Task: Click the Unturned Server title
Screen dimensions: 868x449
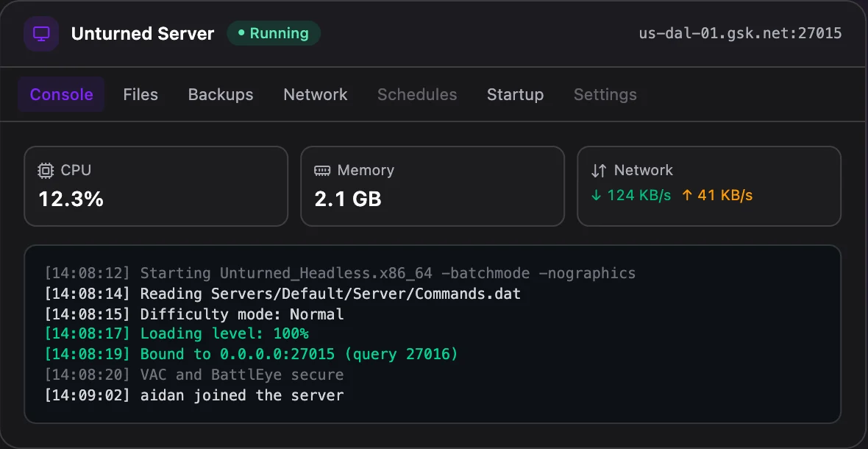Action: (x=143, y=34)
